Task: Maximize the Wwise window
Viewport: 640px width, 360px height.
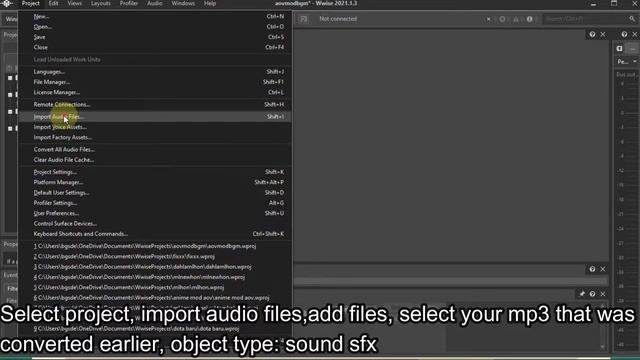Action: point(614,4)
